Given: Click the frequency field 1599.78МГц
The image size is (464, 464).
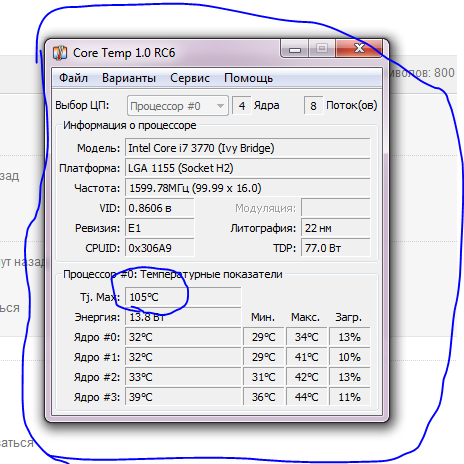Looking at the screenshot, I should click(248, 188).
